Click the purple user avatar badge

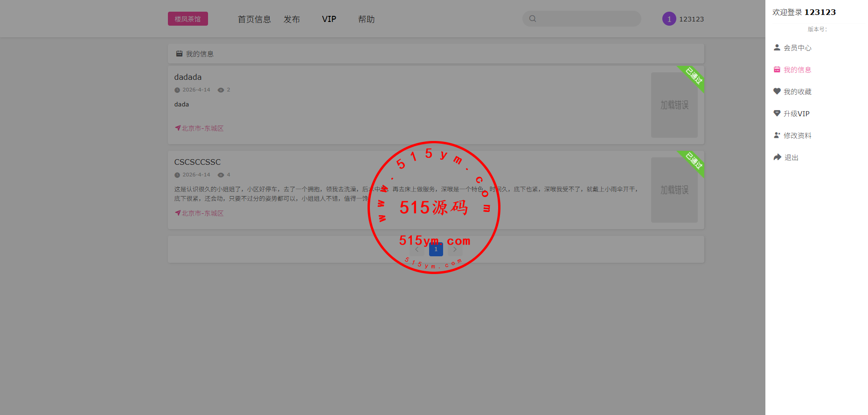(x=669, y=19)
